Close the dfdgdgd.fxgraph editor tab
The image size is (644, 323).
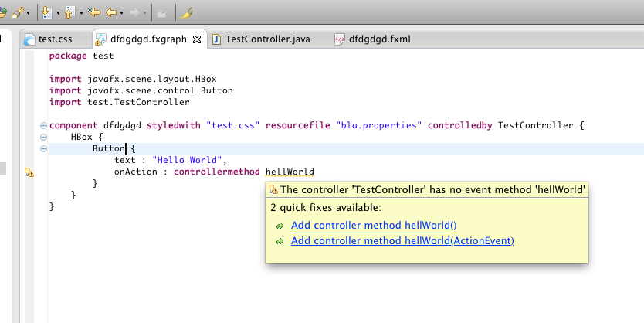pyautogui.click(x=196, y=39)
